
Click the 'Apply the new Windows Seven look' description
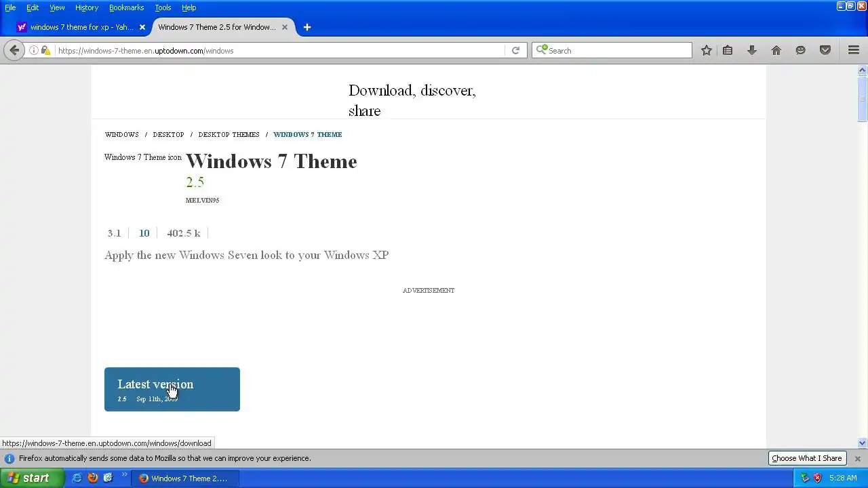[x=247, y=255]
